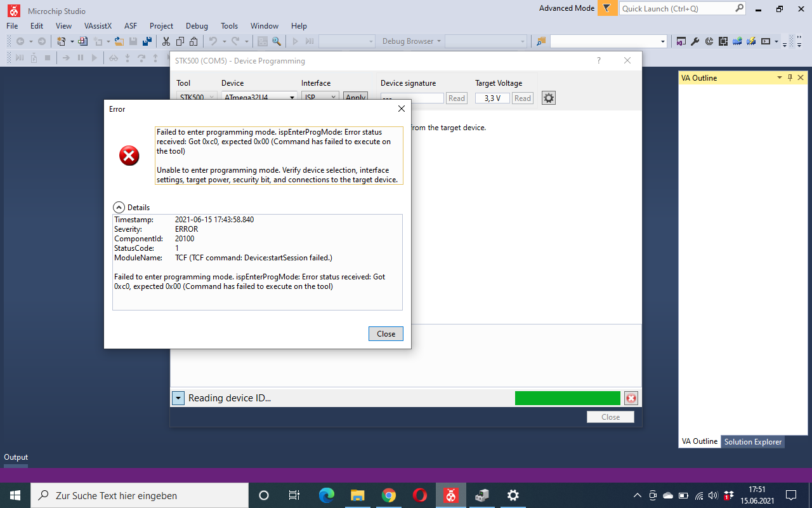Click the Cut scissors icon

[x=166, y=41]
